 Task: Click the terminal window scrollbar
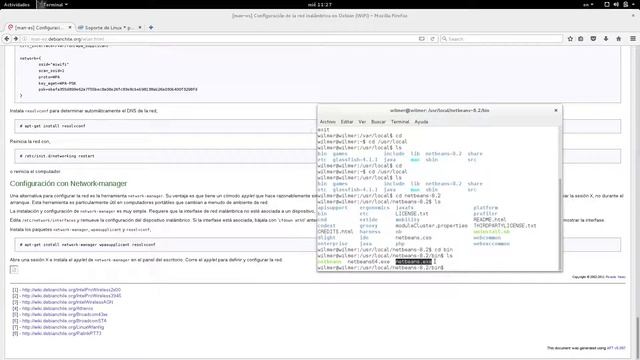tap(560, 223)
